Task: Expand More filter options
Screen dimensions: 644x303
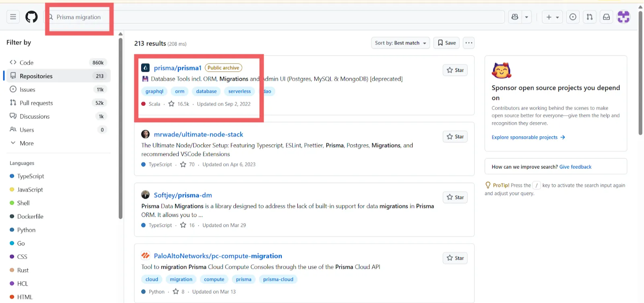Action: pyautogui.click(x=58, y=143)
